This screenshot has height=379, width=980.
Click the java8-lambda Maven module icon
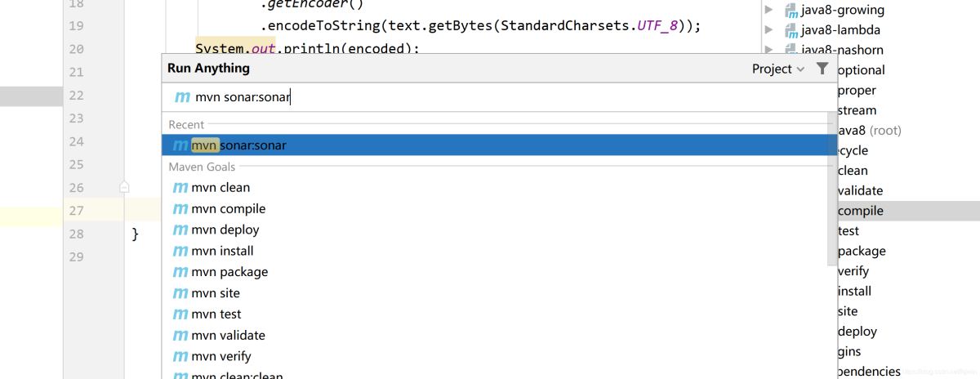click(x=791, y=31)
